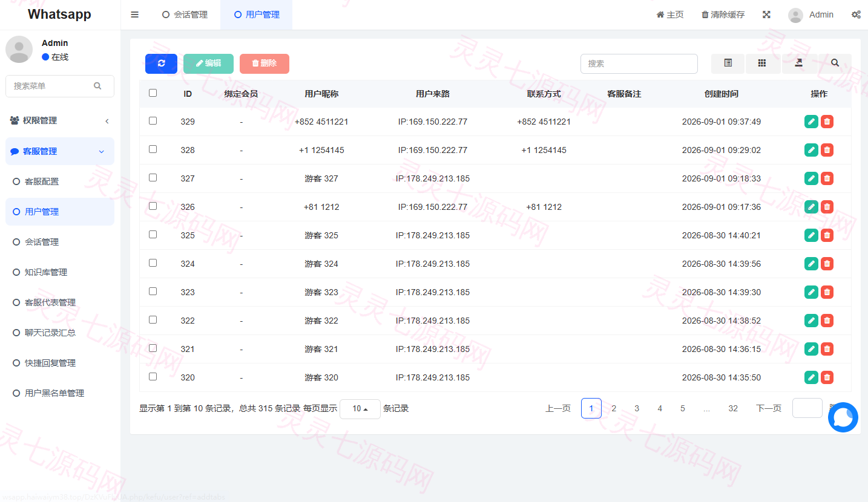The width and height of the screenshot is (868, 502).
Task: Collapse the 客服管理 menu group
Action: [59, 151]
